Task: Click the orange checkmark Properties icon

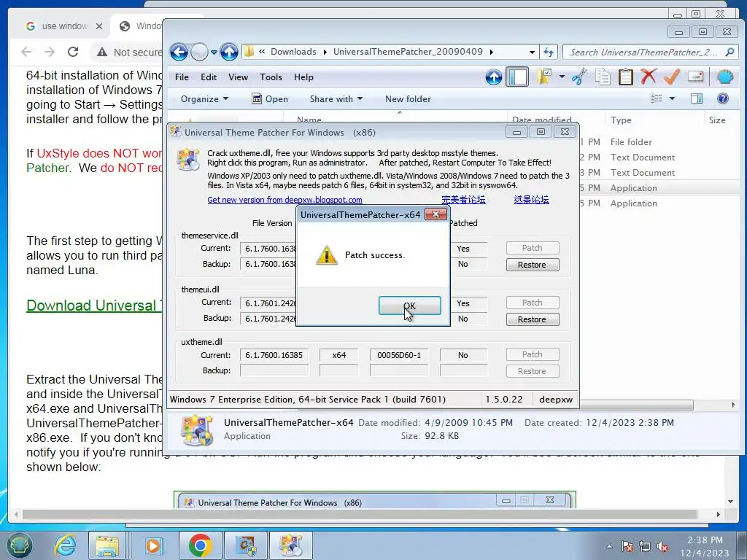Action: [x=671, y=77]
